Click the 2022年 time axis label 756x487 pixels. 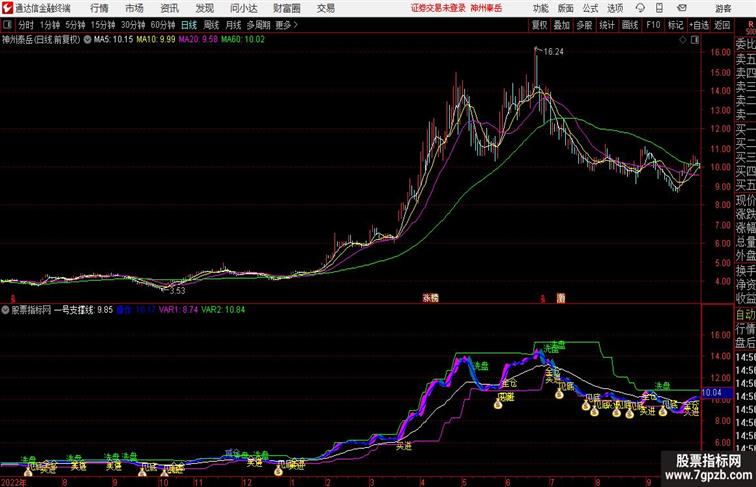pos(14,482)
